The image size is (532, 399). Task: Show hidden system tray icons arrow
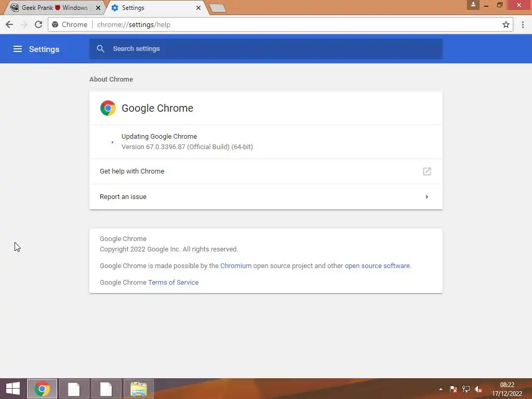(x=441, y=389)
